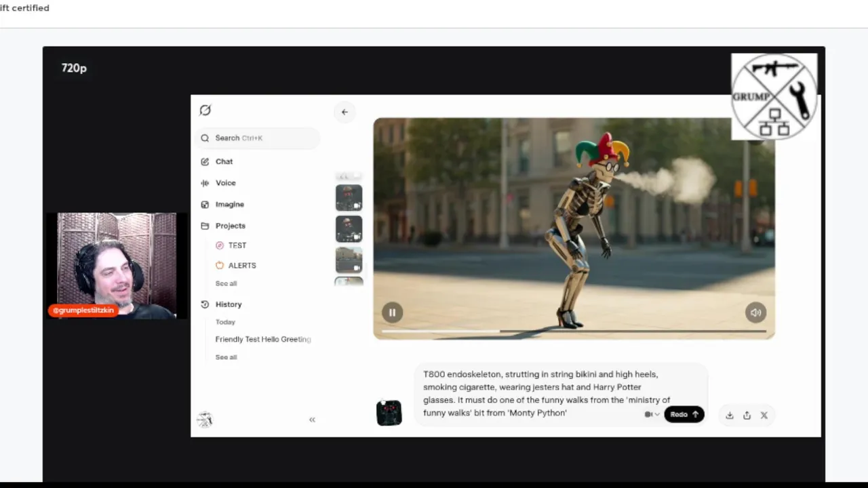Click the webcam feed overlay
The width and height of the screenshot is (868, 488).
(x=117, y=266)
